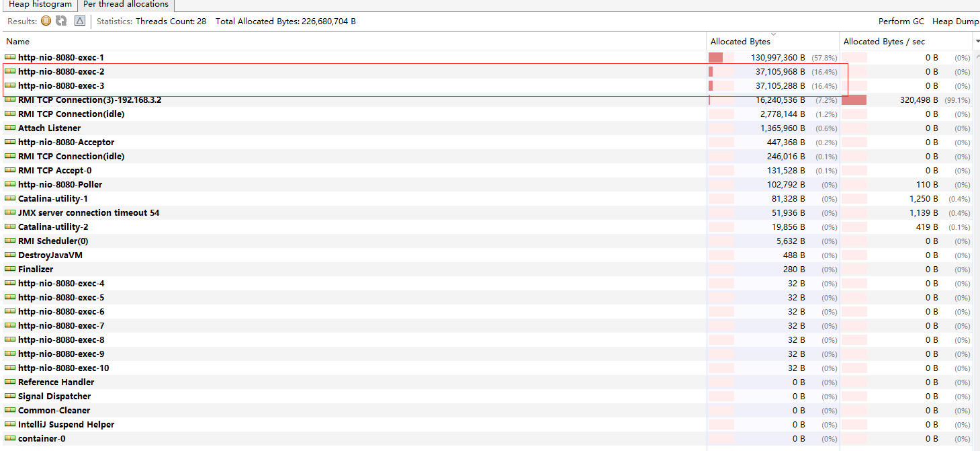
Task: Click thread icon beside DestroyJavaVM
Action: click(10, 255)
